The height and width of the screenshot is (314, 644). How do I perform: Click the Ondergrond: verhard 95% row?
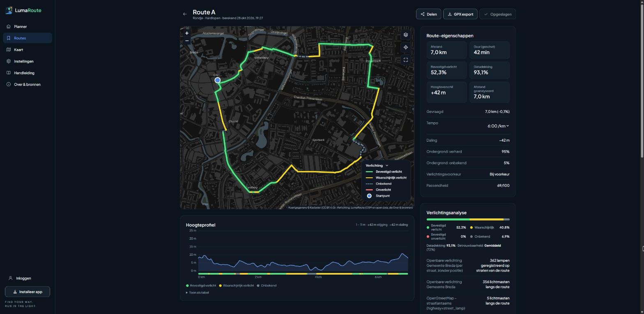[468, 151]
